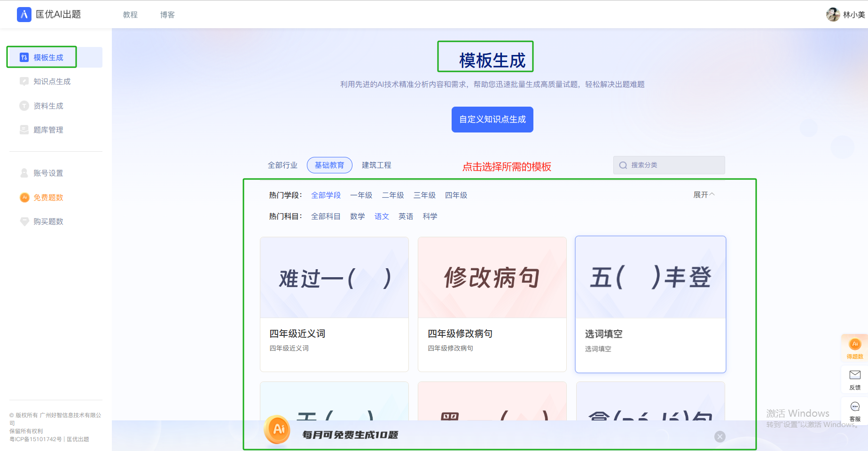This screenshot has width=868, height=451.
Task: Click the 购买题数 sidebar label
Action: click(48, 221)
